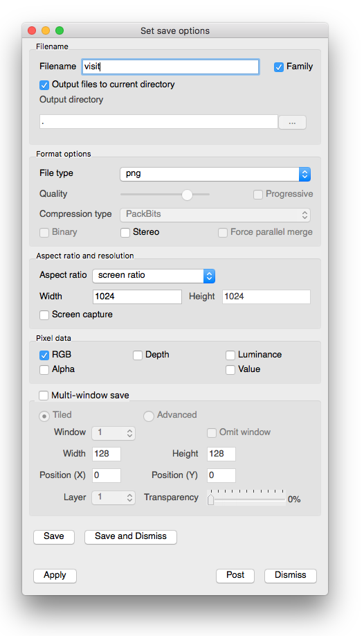
Task: Close the Set save options window
Action: (x=32, y=30)
